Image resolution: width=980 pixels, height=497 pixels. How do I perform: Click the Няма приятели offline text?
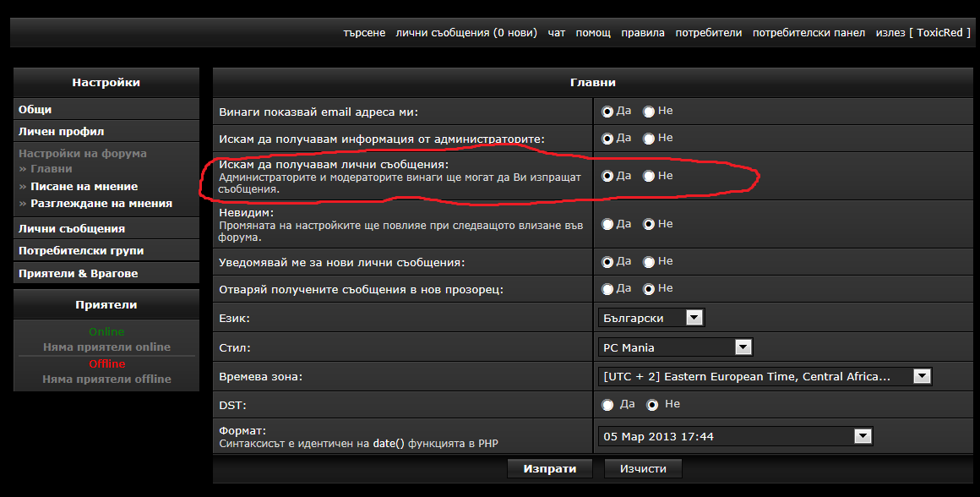point(107,379)
